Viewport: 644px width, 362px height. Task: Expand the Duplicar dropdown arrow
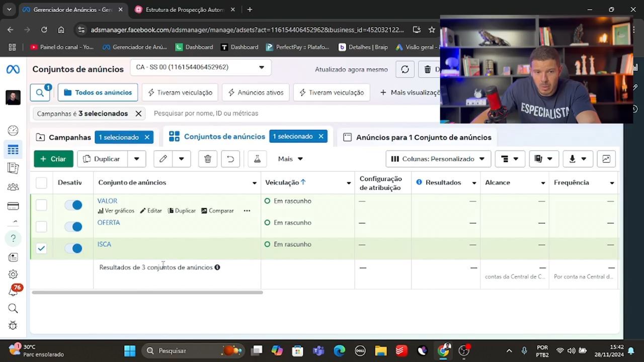[x=136, y=159]
